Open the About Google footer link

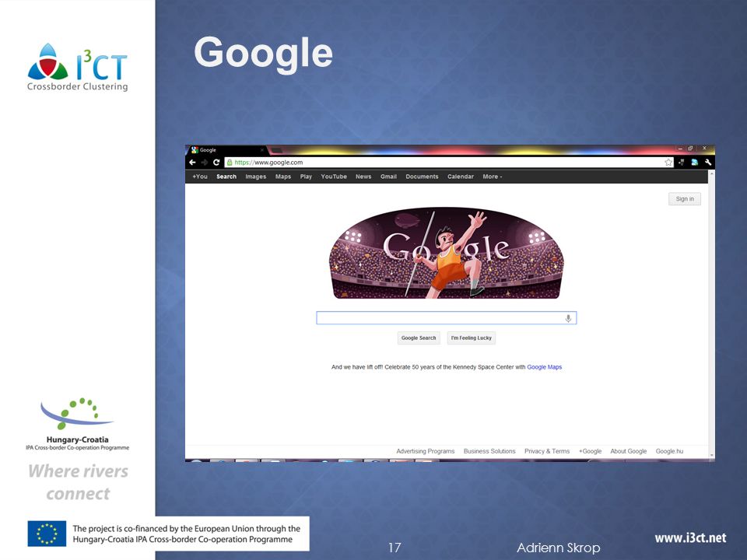click(629, 451)
